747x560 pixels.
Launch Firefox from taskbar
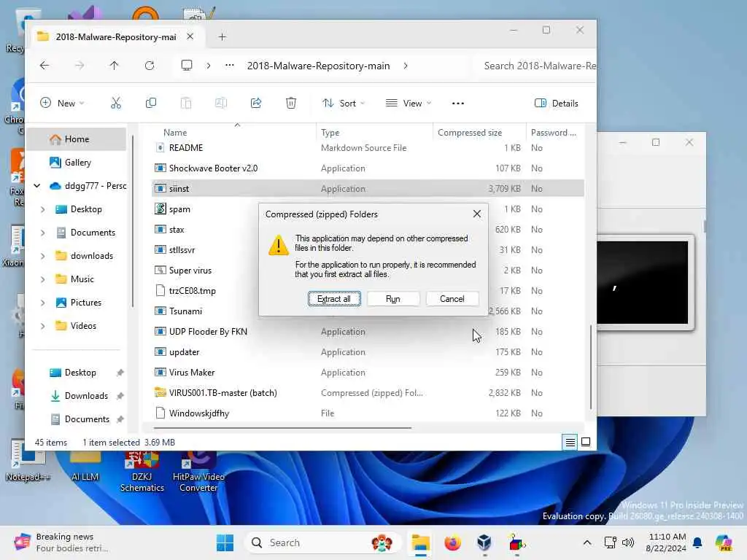452,542
